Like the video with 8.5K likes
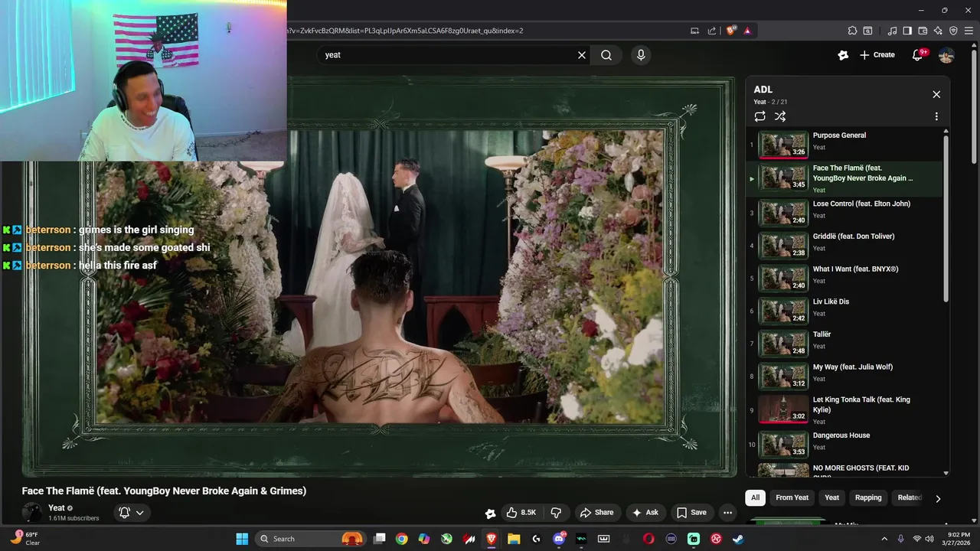The width and height of the screenshot is (980, 551). pos(521,513)
